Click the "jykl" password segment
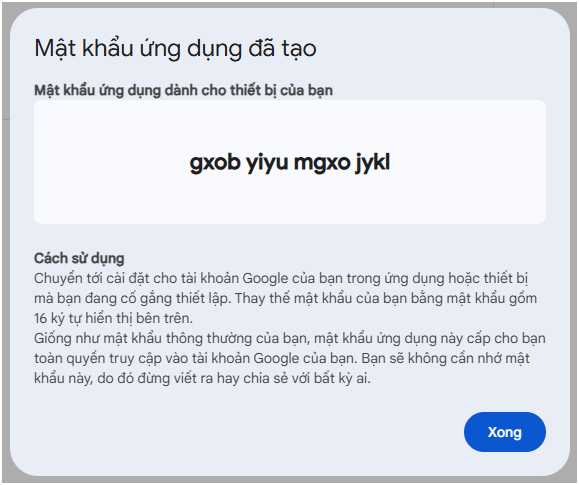The height and width of the screenshot is (485, 579). click(x=373, y=163)
